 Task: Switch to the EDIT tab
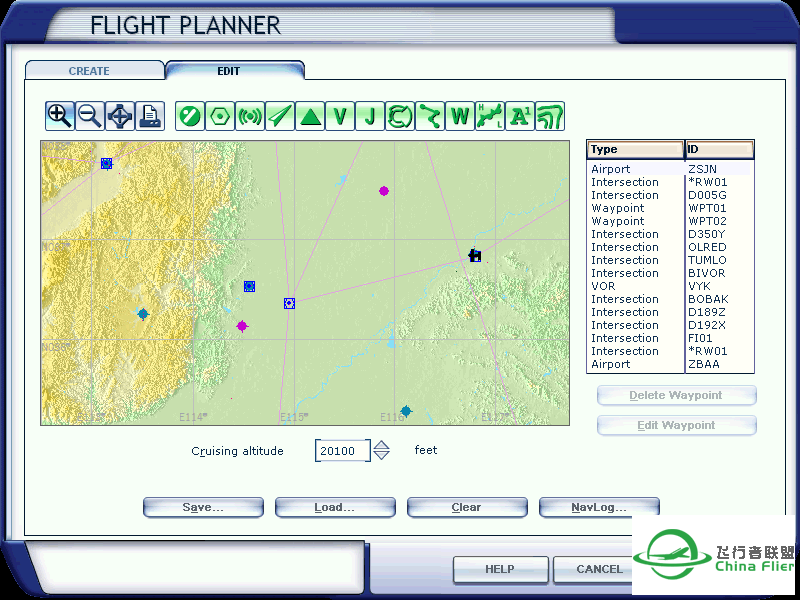pyautogui.click(x=228, y=71)
